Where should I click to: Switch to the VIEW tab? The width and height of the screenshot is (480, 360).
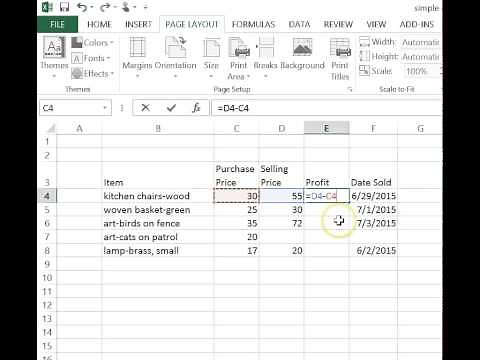pyautogui.click(x=376, y=24)
